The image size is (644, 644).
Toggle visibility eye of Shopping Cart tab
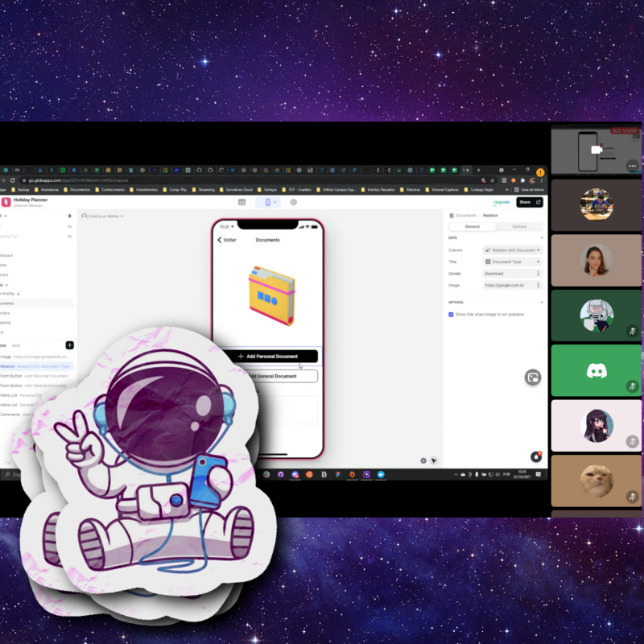(x=69, y=237)
